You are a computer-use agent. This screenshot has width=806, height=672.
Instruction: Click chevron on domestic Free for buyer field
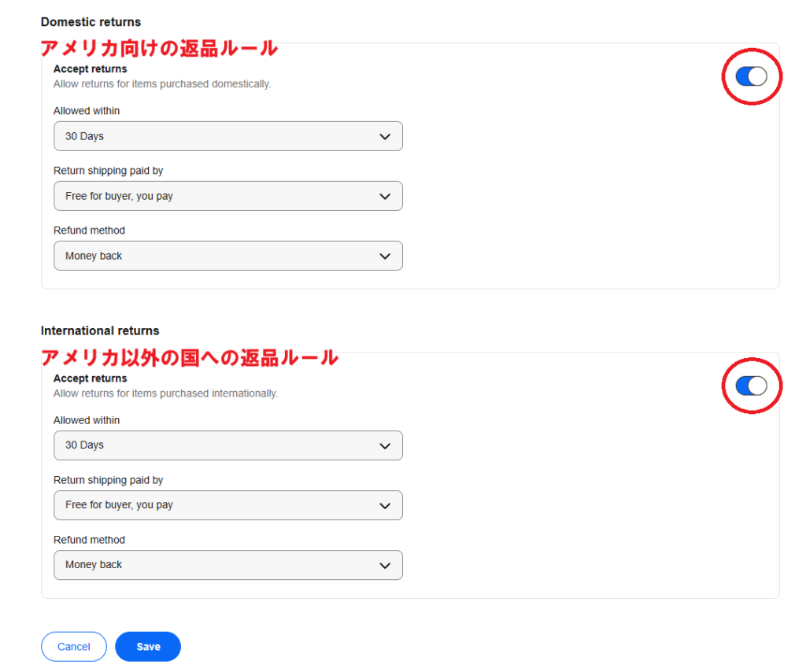coord(384,196)
